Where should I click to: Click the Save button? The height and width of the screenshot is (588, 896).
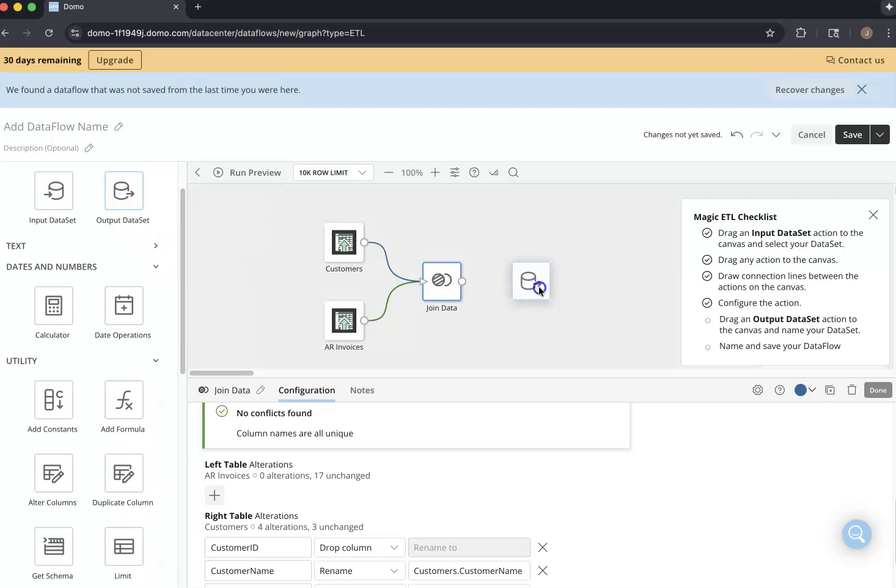pyautogui.click(x=853, y=134)
